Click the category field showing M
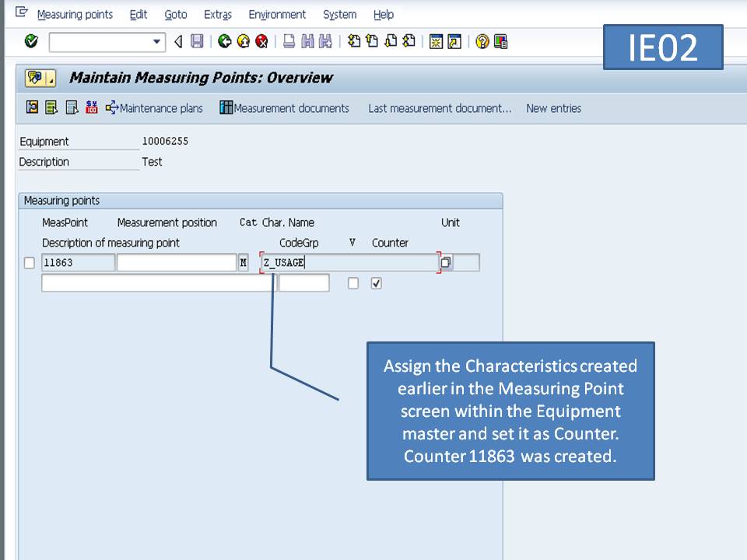 (244, 263)
